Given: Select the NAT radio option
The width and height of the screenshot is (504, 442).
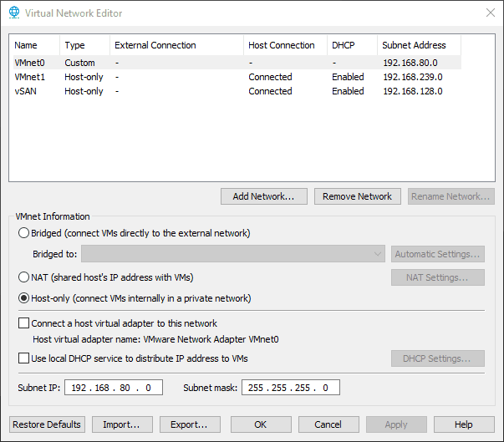Looking at the screenshot, I should tap(23, 277).
